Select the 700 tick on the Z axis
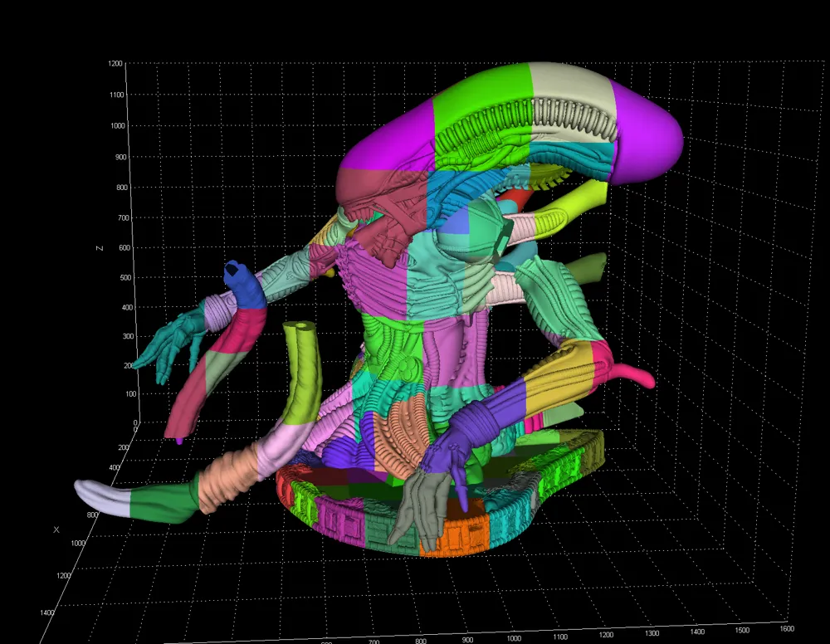The height and width of the screenshot is (644, 830). [x=124, y=217]
